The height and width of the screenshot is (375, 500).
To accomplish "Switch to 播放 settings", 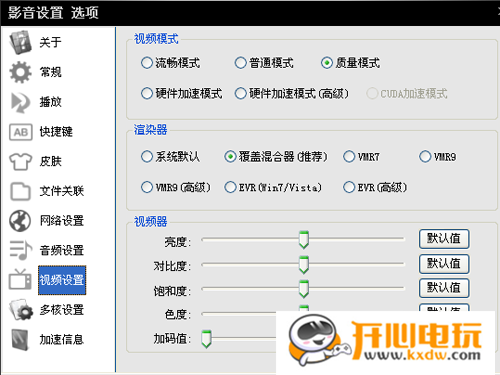I will [50, 102].
